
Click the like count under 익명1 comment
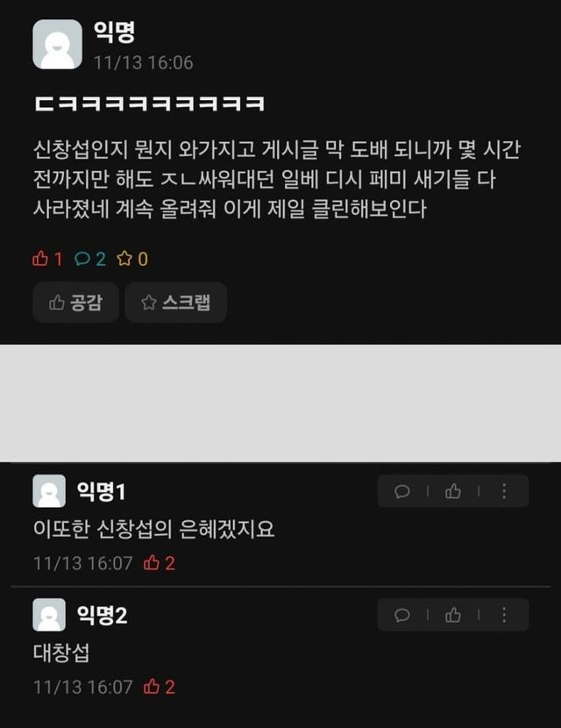click(160, 563)
